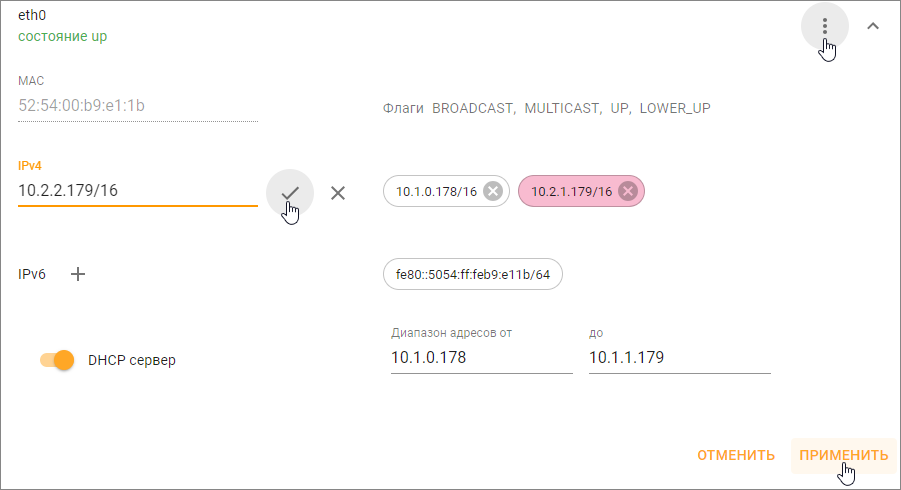Click the ОТМЕНИТЬ button

736,456
